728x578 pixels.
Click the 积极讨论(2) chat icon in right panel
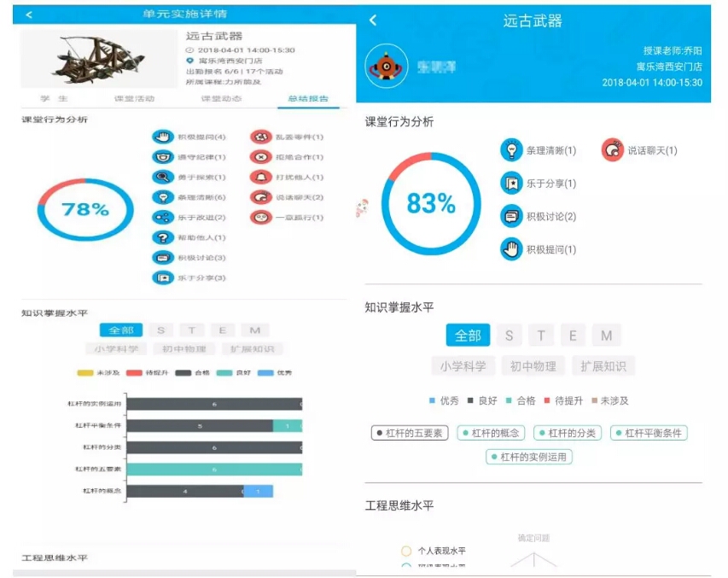point(511,217)
